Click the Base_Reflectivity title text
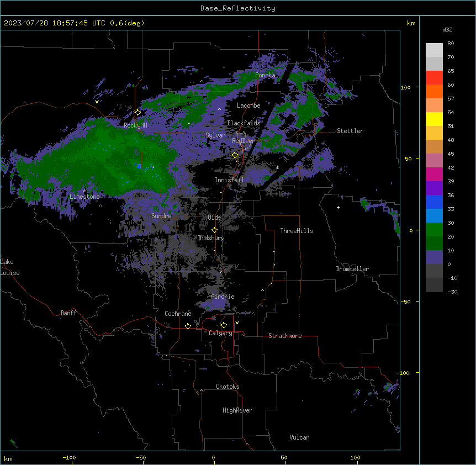 tap(237, 8)
